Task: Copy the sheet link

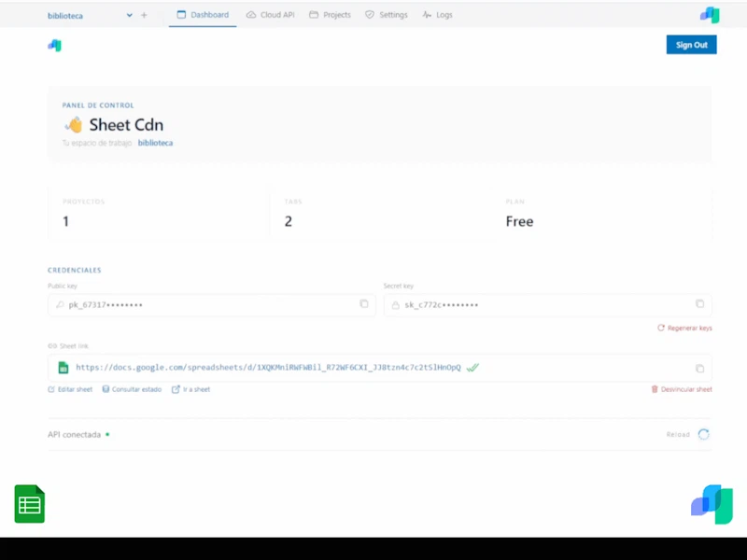Action: pos(699,368)
